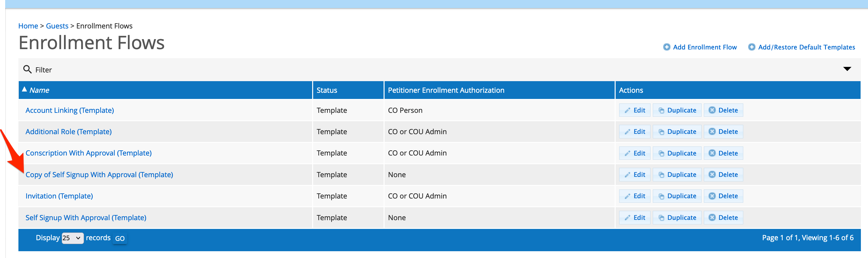Duplicate the Additional Role template
868x258 pixels.
(677, 132)
